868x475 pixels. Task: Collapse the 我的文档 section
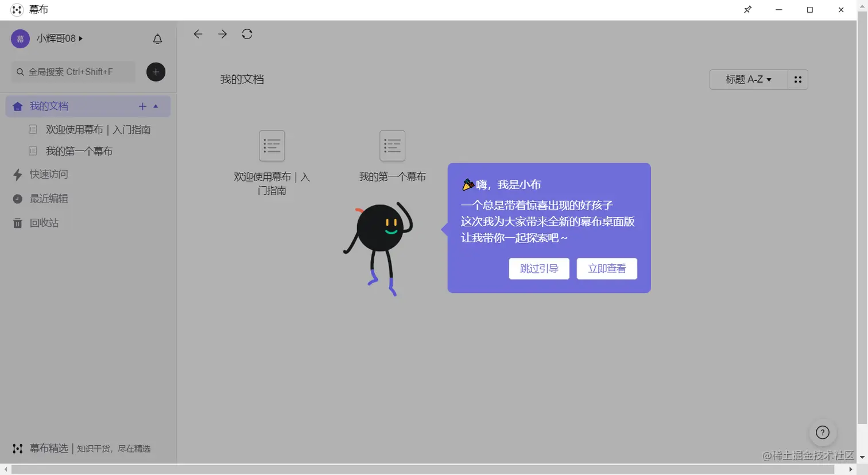point(156,106)
